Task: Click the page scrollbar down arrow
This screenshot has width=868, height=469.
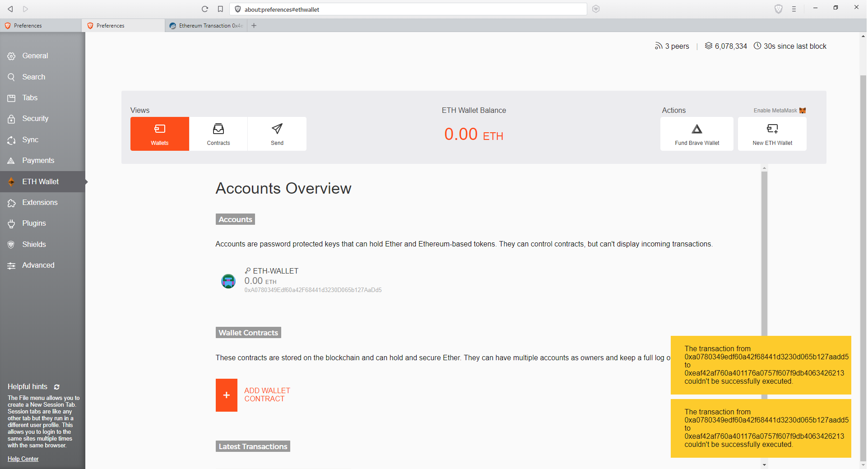Action: pyautogui.click(x=863, y=465)
